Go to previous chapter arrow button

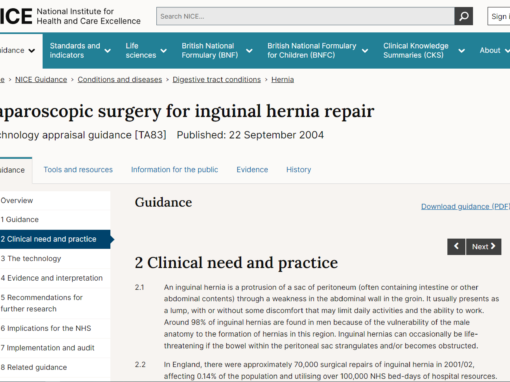(x=456, y=247)
